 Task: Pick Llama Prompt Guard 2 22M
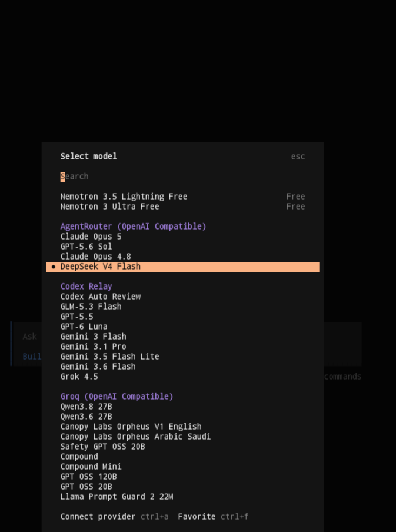click(x=182, y=497)
